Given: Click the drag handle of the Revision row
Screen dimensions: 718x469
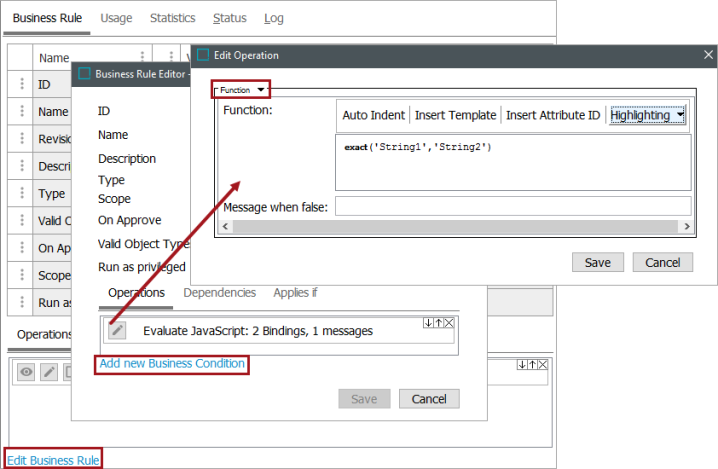Looking at the screenshot, I should tap(22, 138).
